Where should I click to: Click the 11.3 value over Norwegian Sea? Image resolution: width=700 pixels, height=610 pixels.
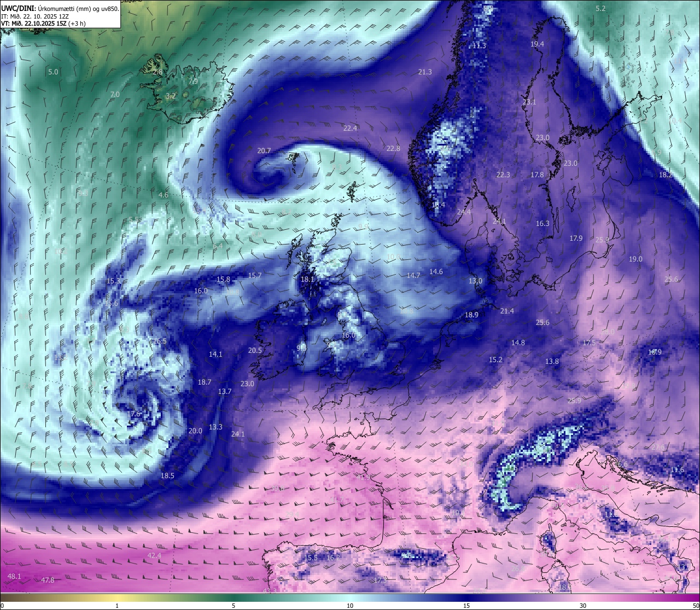coord(479,45)
